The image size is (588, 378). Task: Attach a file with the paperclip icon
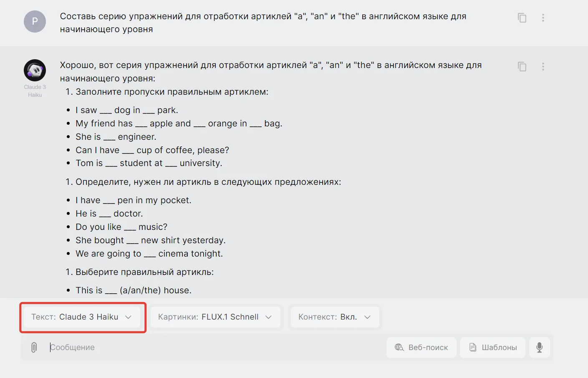pyautogui.click(x=34, y=347)
